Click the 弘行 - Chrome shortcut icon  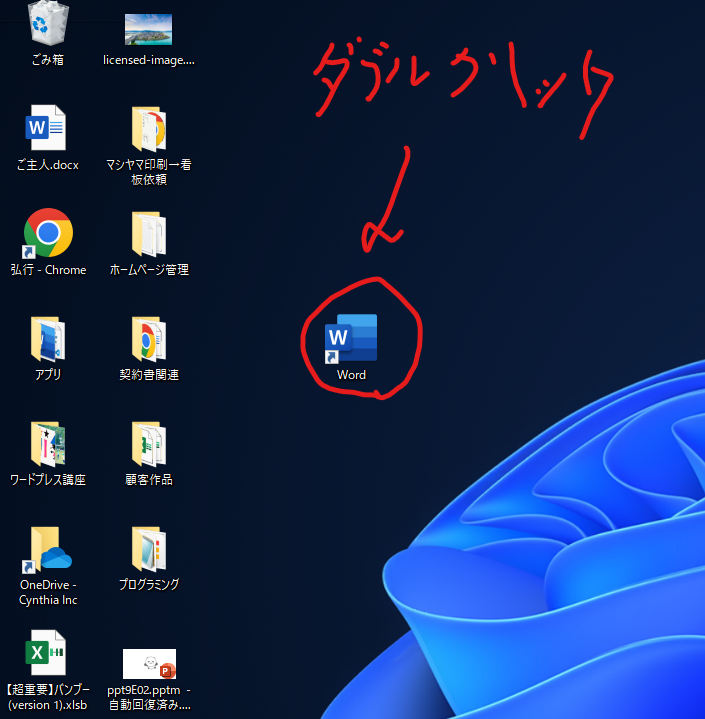click(48, 233)
